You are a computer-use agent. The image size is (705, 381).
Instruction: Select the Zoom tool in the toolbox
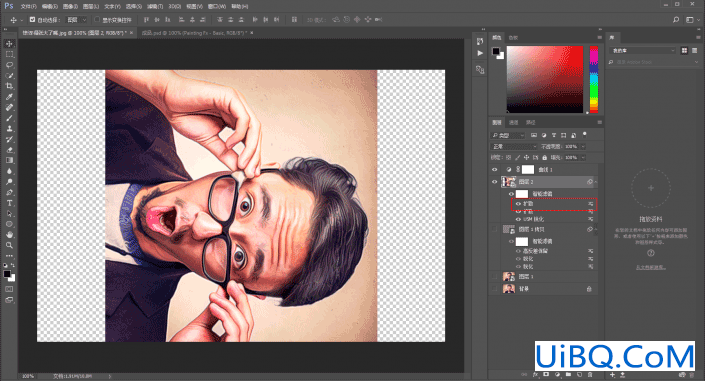9,246
